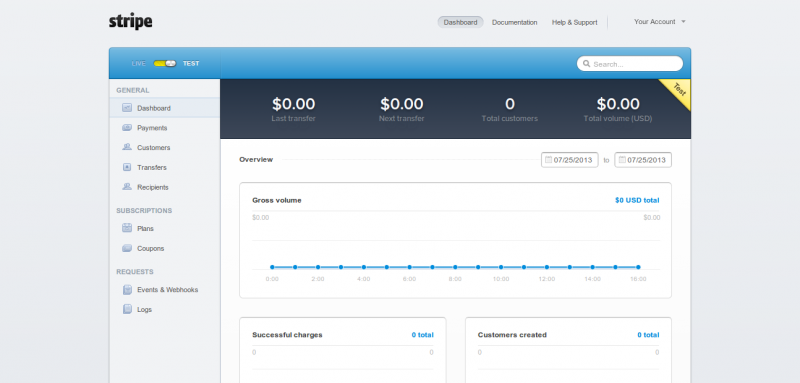The image size is (800, 383).
Task: Click the SUBSCRIPTIONS section label
Action: click(144, 211)
